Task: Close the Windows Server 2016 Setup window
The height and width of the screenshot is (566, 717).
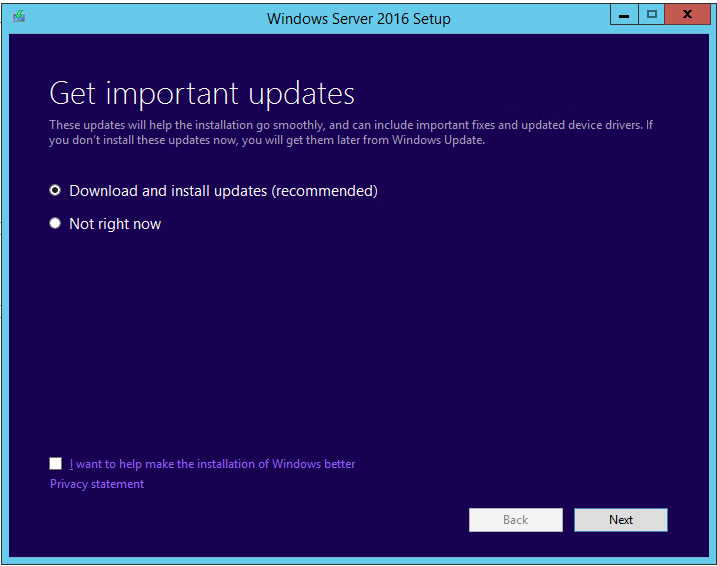Action: (687, 15)
